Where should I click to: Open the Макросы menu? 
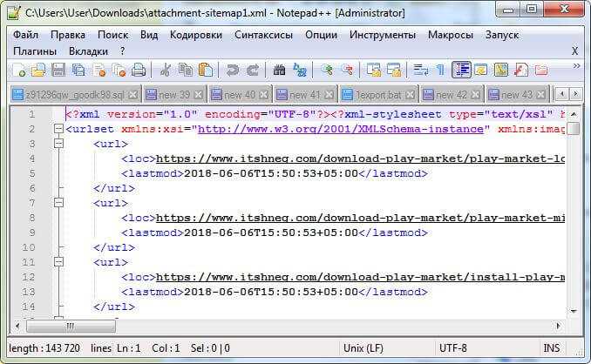[x=451, y=35]
